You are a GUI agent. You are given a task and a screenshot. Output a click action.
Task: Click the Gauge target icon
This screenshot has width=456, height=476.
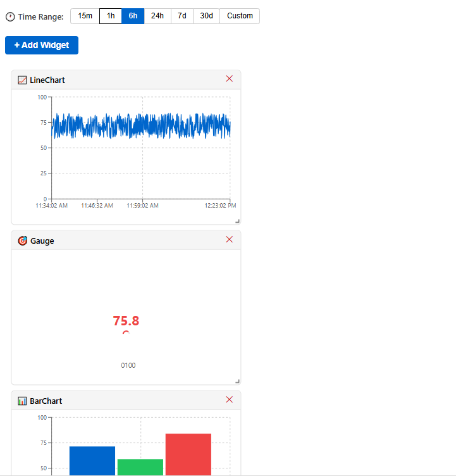pos(22,241)
